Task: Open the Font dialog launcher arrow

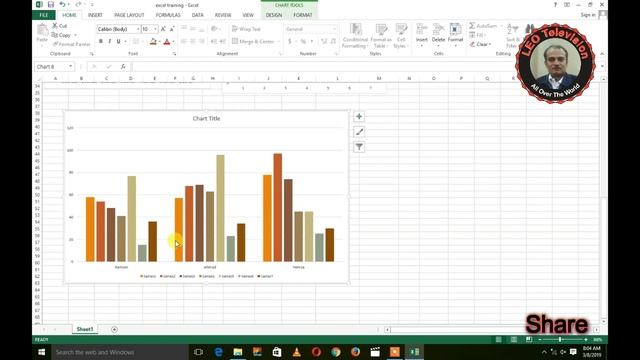Action: point(174,54)
